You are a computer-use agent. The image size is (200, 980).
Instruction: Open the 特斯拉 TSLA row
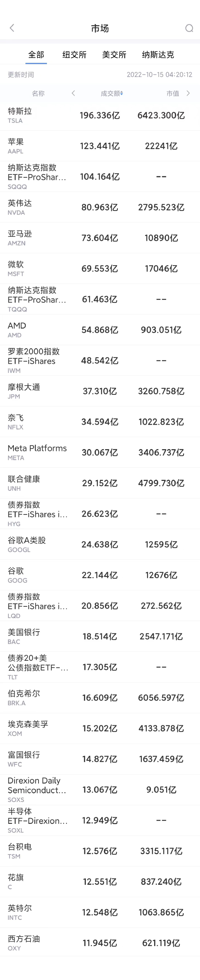[x=100, y=115]
